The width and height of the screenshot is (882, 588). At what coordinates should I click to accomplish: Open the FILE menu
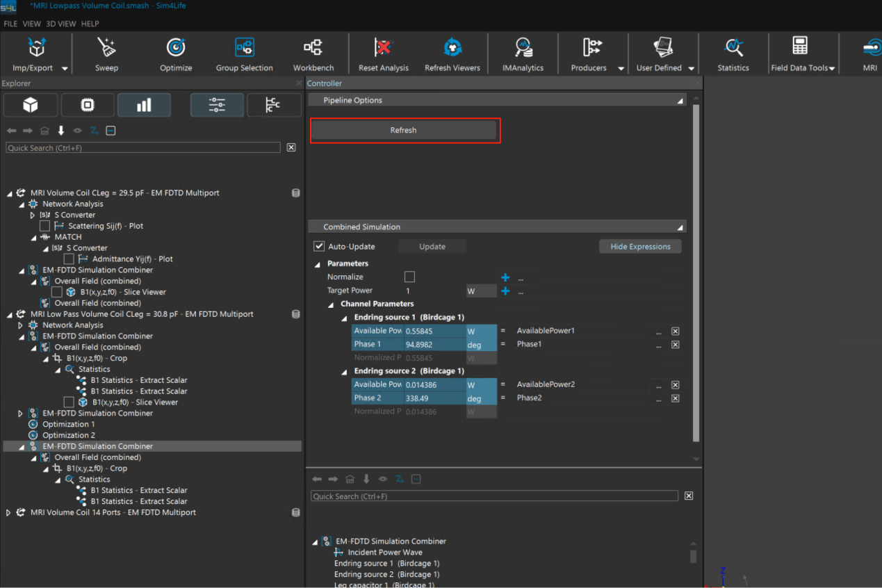pos(10,24)
